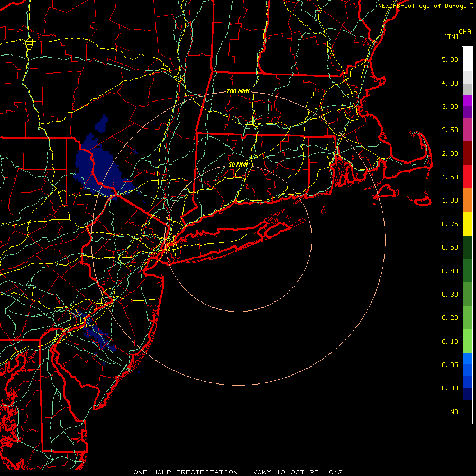The height and width of the screenshot is (476, 476).
Task: Click the magenta-purple legend swatch near 3.00
Action: (467, 100)
